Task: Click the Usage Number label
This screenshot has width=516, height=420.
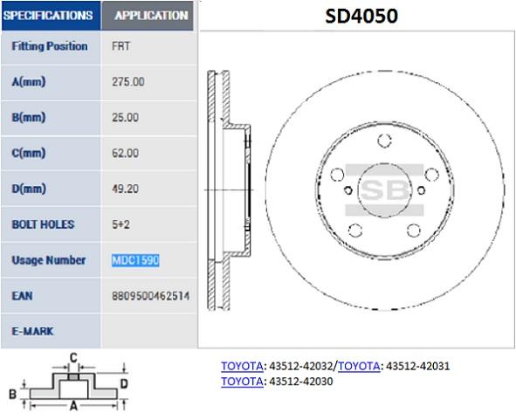Action: [x=49, y=260]
